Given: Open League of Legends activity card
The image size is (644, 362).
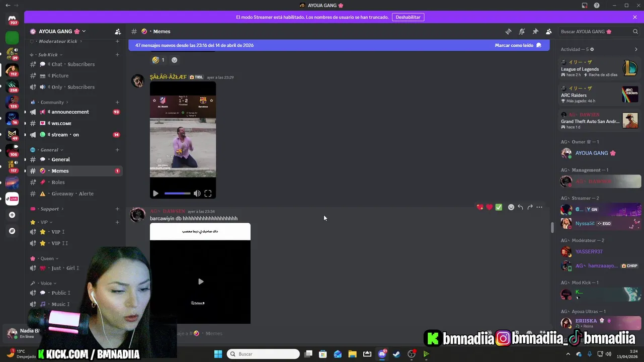Looking at the screenshot, I should pos(600,68).
